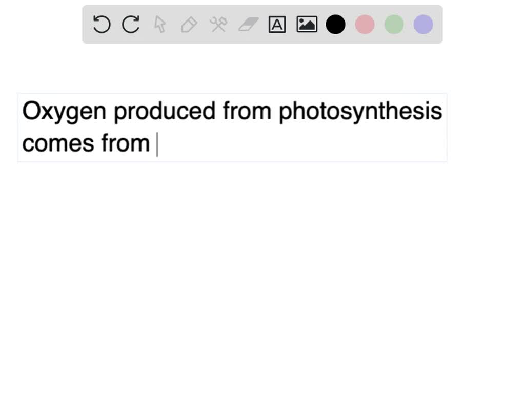525x420 pixels.
Task: Add another text box using the A icon
Action: tap(277, 24)
